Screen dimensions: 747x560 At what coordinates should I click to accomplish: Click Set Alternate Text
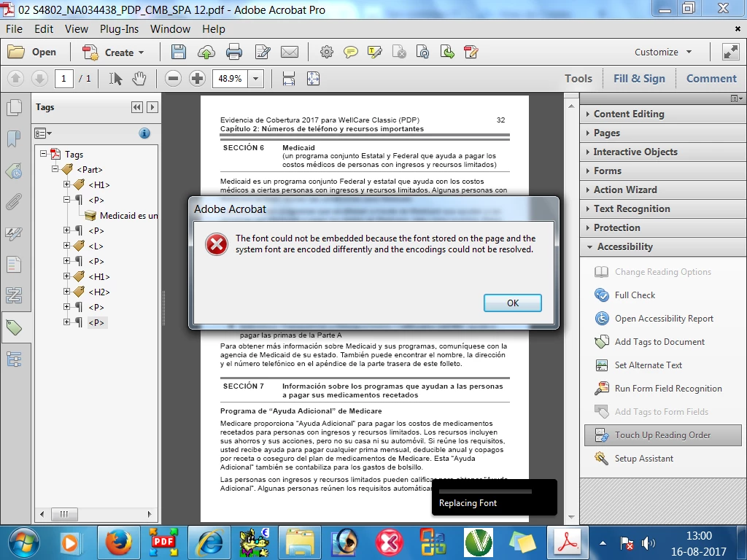648,365
